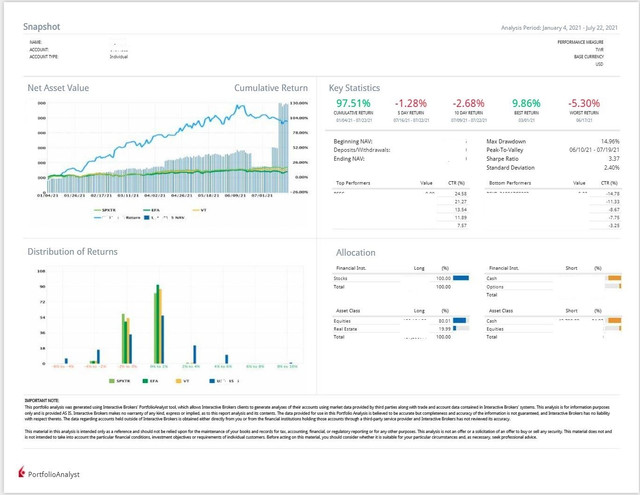The image size is (640, 495).
Task: Click the 07/01/21 x-axis date label
Action: [262, 195]
